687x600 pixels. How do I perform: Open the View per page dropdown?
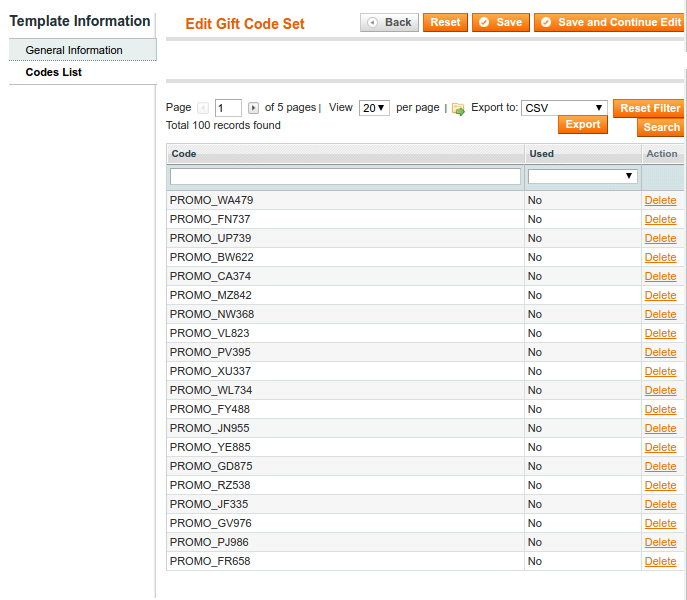coord(374,108)
